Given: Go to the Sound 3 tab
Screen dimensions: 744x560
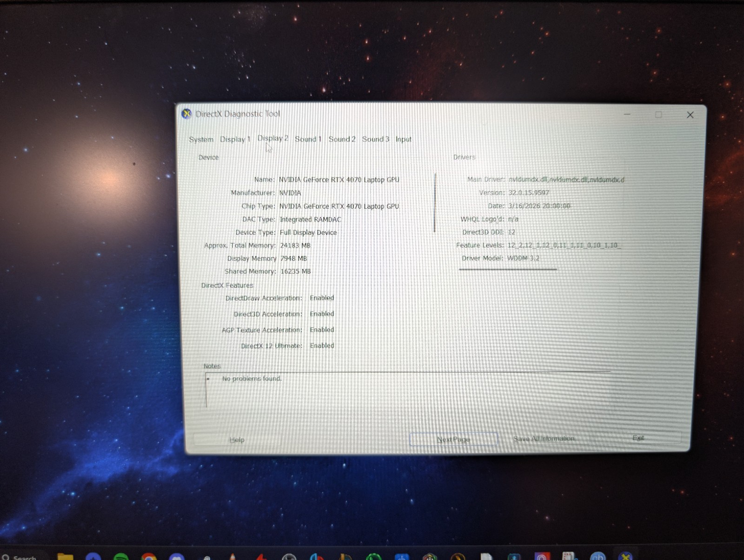Looking at the screenshot, I should (375, 139).
